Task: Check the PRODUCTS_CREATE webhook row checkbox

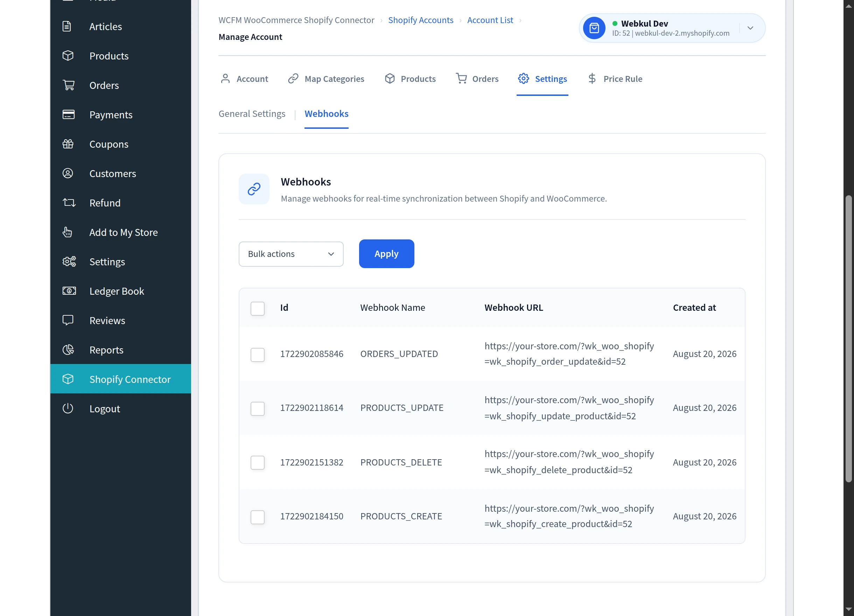Action: (258, 517)
